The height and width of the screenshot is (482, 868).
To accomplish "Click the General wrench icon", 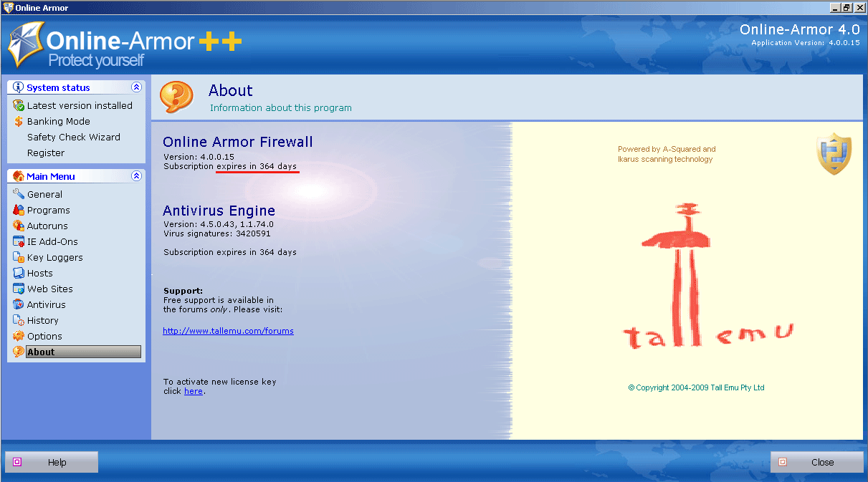I will pos(19,194).
